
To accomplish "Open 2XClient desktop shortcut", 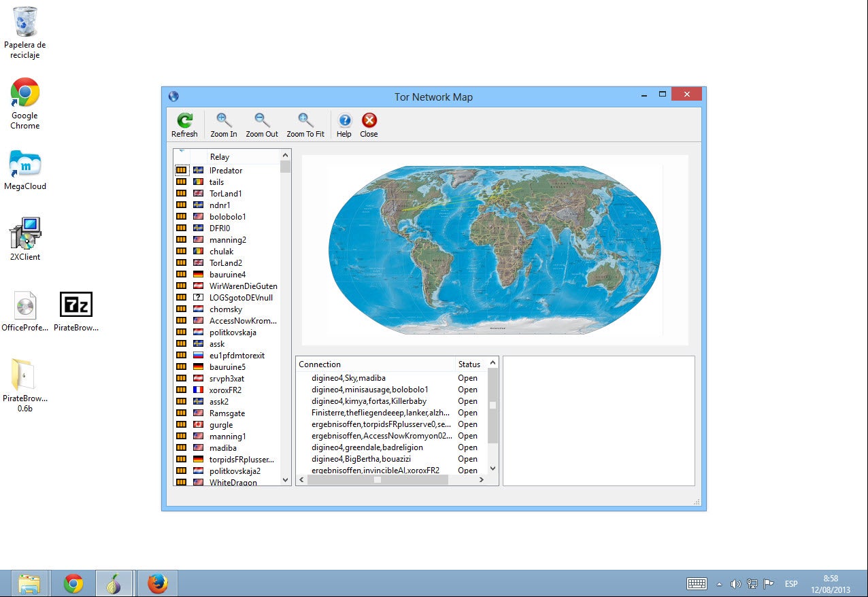I will tap(25, 234).
